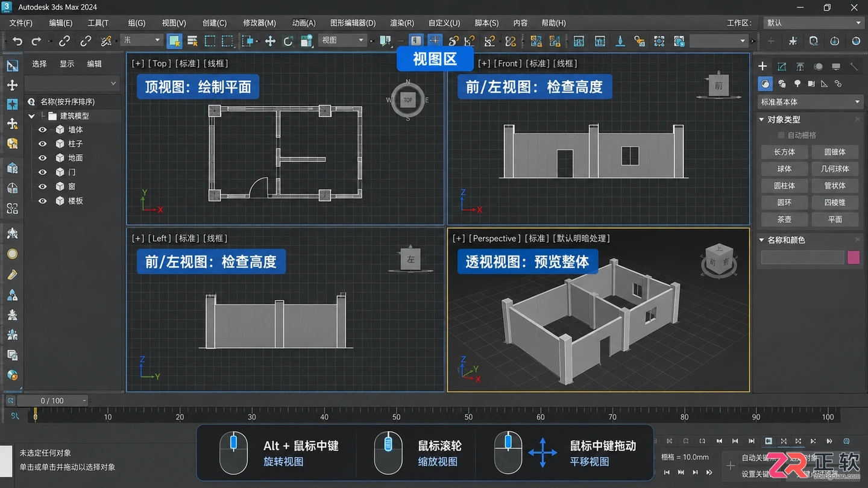Open the 修改器(M) menu

pyautogui.click(x=259, y=23)
